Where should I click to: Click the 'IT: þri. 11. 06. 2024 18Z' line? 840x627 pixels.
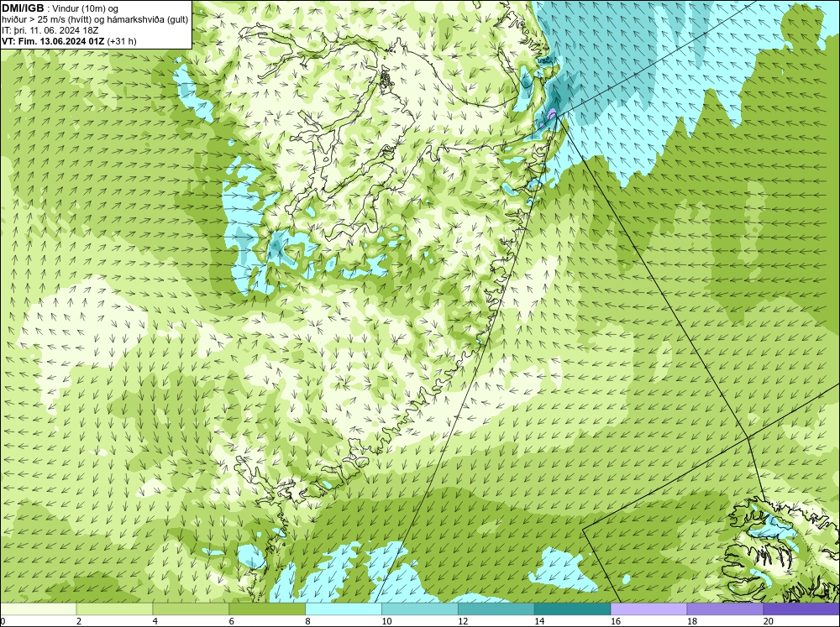pyautogui.click(x=50, y=30)
